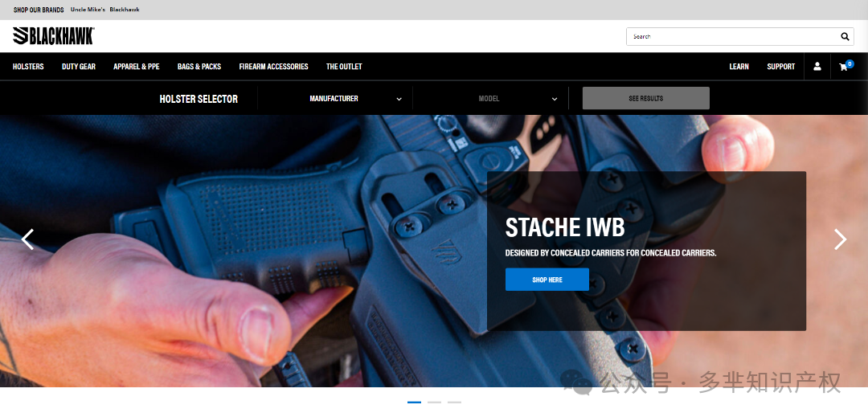Image resolution: width=868 pixels, height=417 pixels.
Task: Open the user account icon
Action: click(x=817, y=67)
